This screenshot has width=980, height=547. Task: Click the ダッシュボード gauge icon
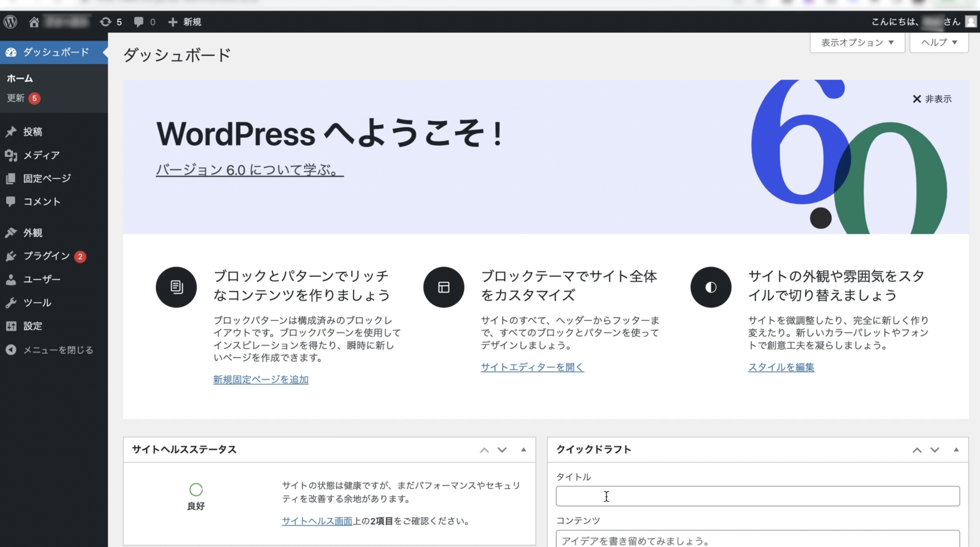pos(11,52)
